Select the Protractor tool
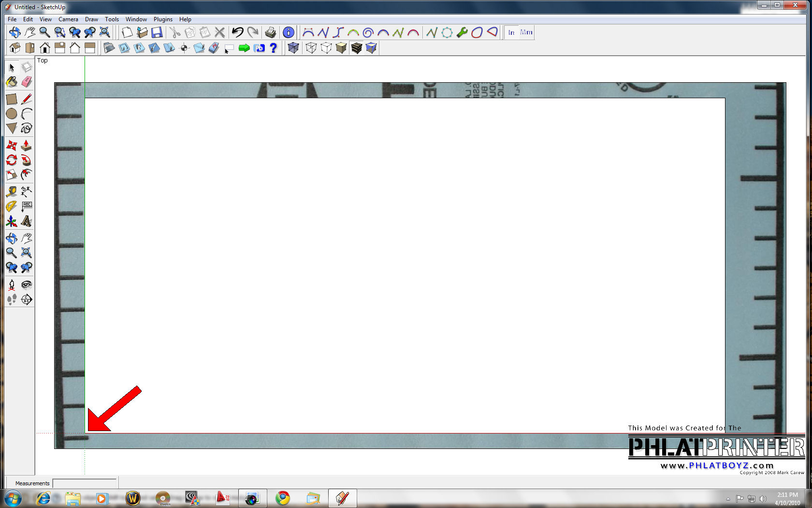Screen dimensions: 812x508 point(12,207)
